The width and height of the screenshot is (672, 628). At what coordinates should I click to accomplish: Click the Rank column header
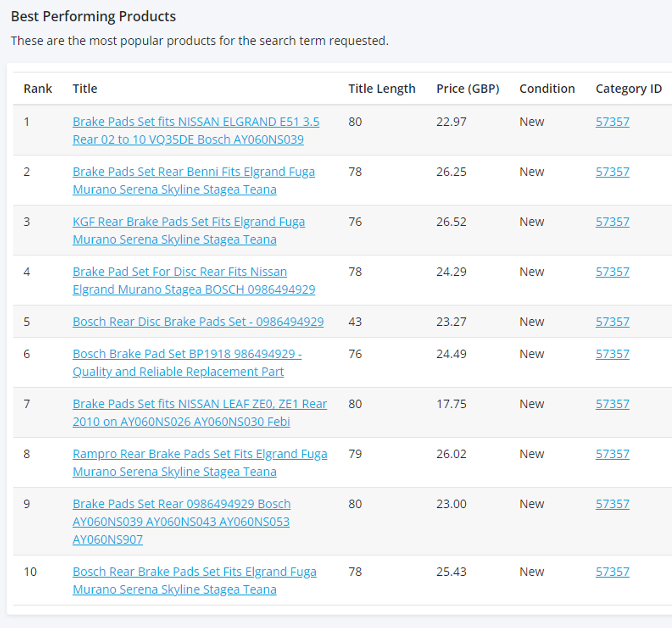coord(38,89)
